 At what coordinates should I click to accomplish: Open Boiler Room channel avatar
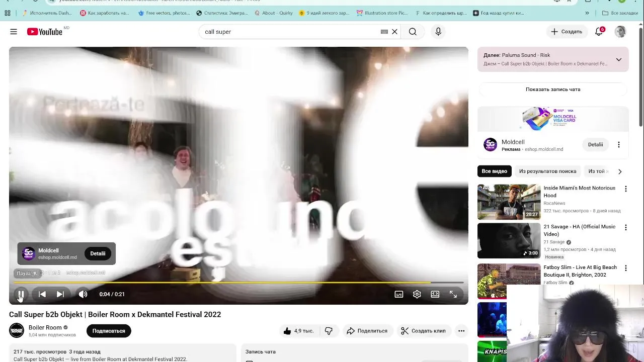[x=17, y=330]
